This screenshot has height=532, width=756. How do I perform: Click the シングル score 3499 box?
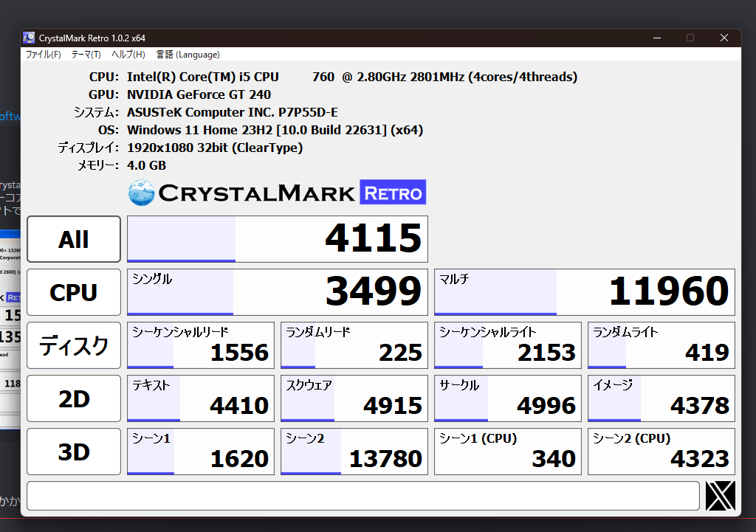click(278, 292)
